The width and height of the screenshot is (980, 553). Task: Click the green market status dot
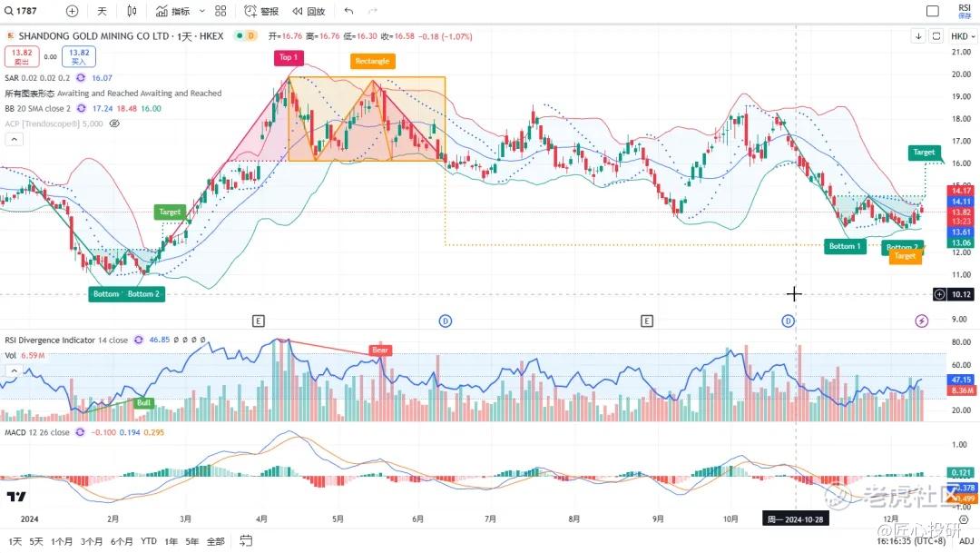click(x=240, y=36)
